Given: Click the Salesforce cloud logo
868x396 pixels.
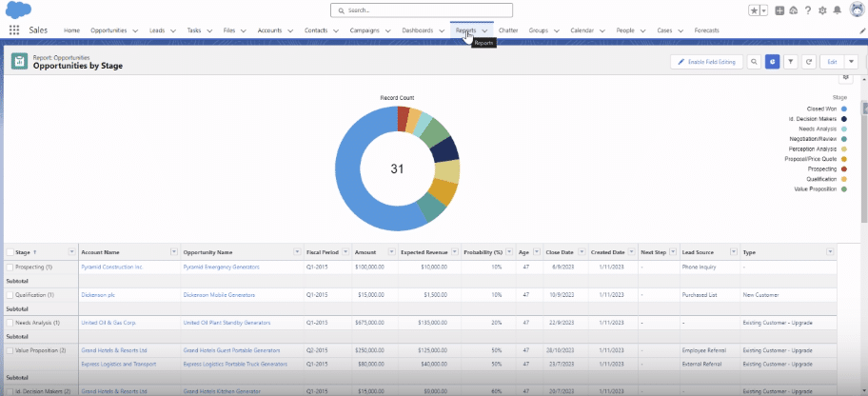Looking at the screenshot, I should click(18, 10).
